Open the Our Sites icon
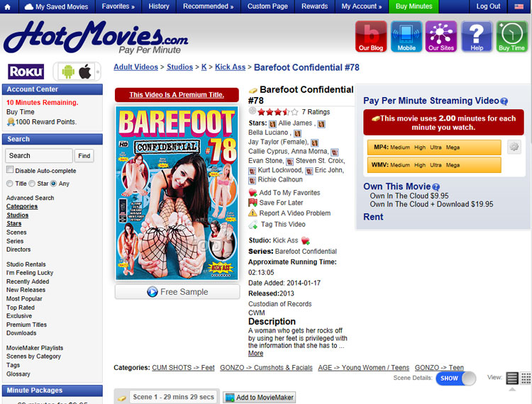Screen dimensions: 532x404 coord(441,36)
